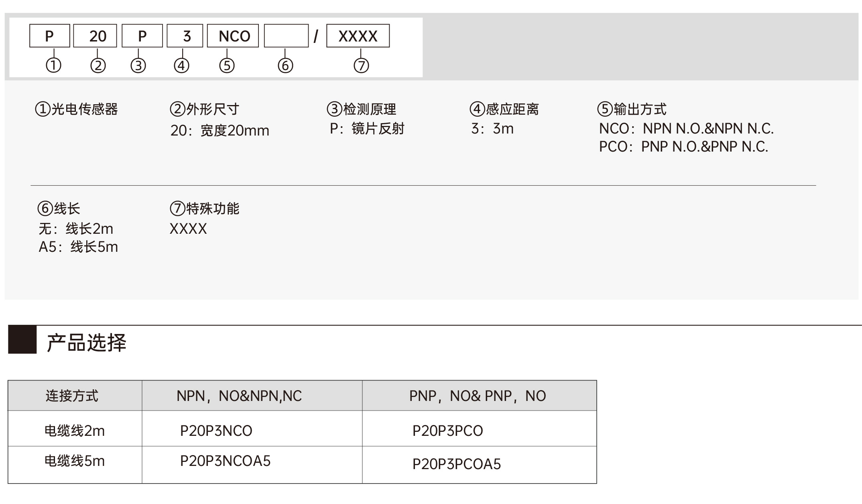Screen dimensions: 862x504
Task: Select the XXXX code box
Action: [358, 36]
